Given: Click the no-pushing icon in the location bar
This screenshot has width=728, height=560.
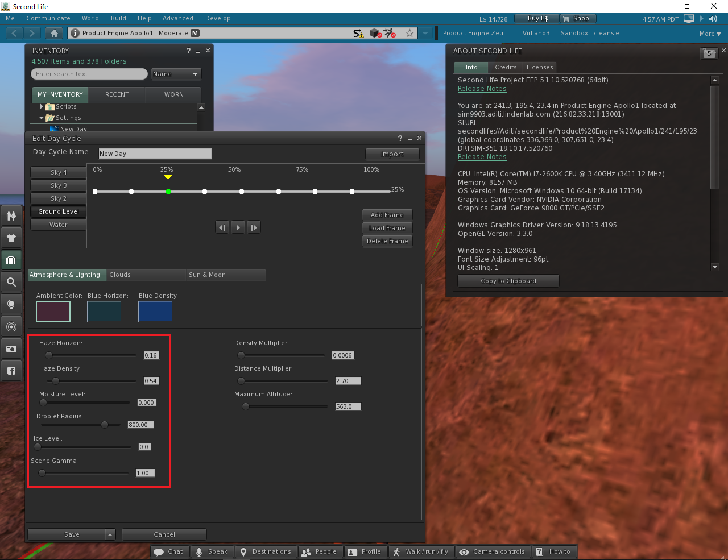Looking at the screenshot, I should click(x=390, y=33).
